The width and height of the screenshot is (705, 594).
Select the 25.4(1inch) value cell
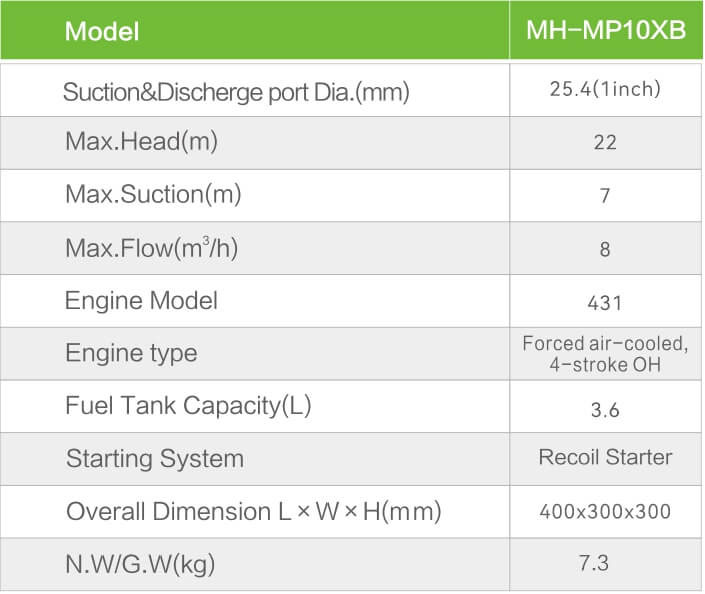tap(605, 88)
